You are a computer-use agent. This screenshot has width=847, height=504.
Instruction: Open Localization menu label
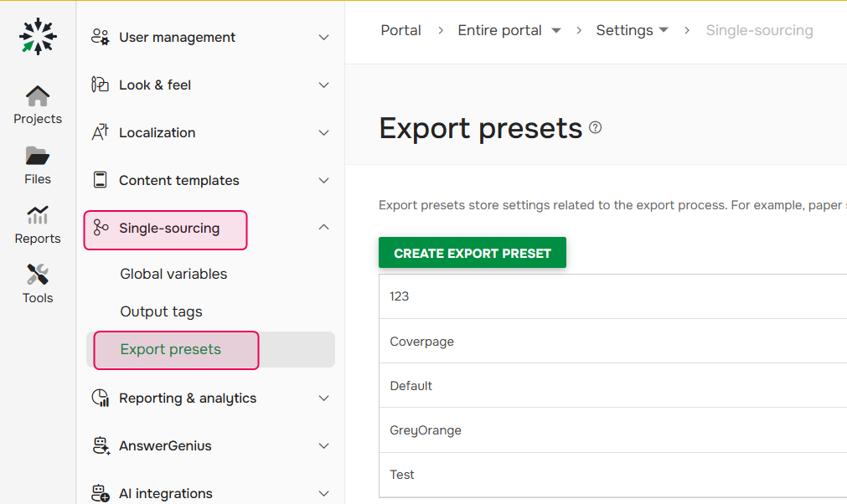click(x=158, y=133)
